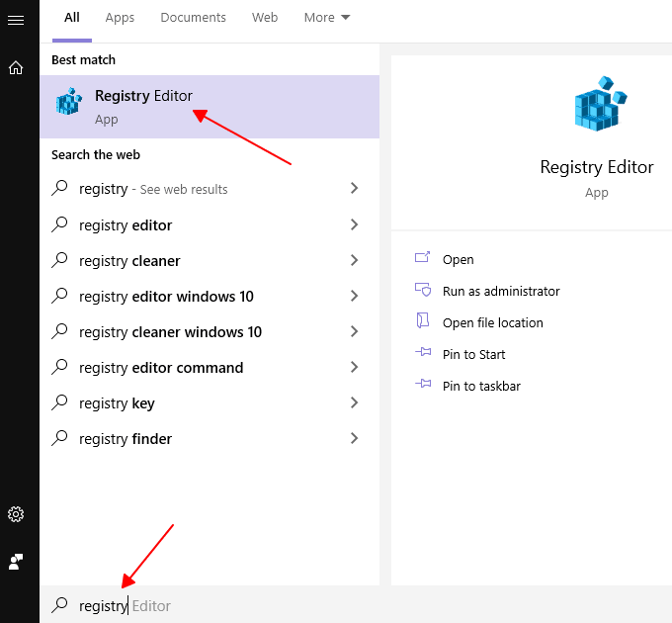Click 'registry editor command' suggestion text
This screenshot has width=672, height=623.
click(x=161, y=368)
